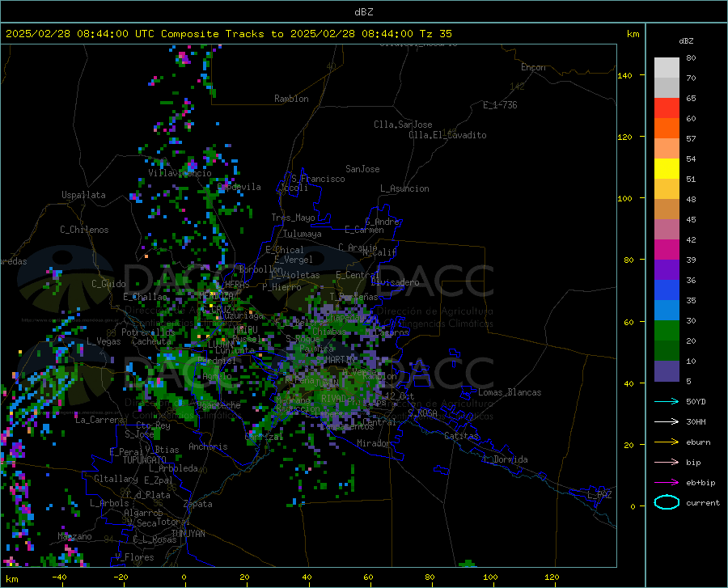Click the Lomas_Blancas map label
The width and height of the screenshot is (728, 588).
(x=510, y=392)
